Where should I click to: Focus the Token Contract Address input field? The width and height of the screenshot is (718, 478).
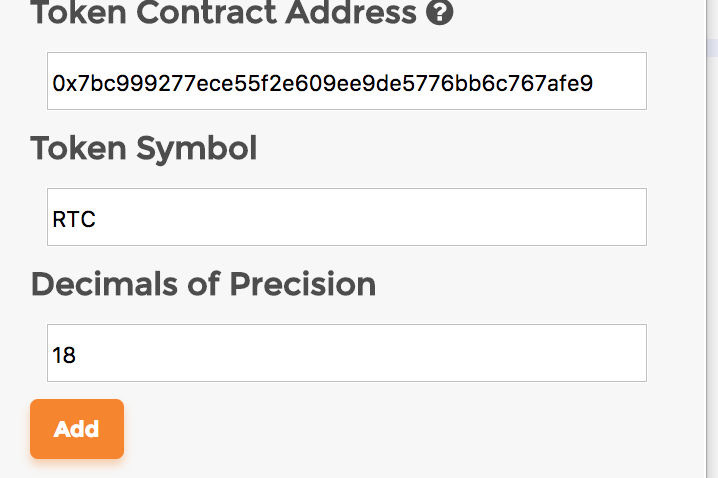(x=347, y=81)
